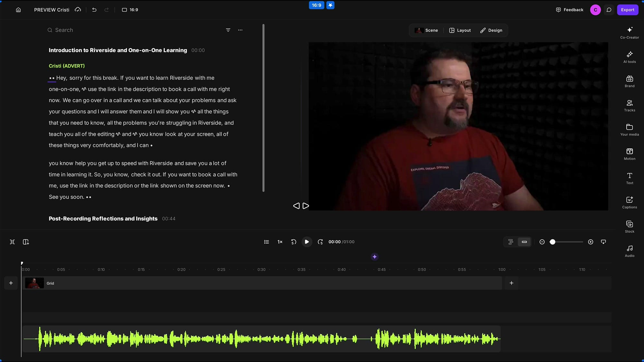Open the Audio panel

click(630, 251)
